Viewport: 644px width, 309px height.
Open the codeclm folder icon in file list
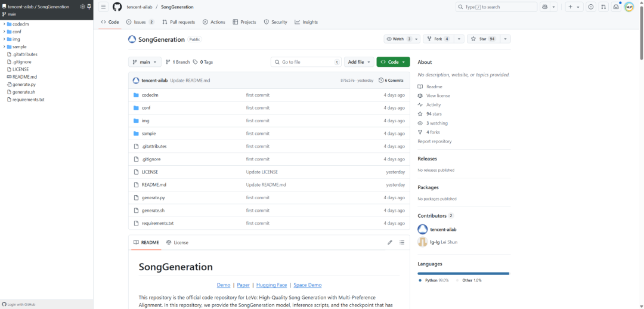137,95
